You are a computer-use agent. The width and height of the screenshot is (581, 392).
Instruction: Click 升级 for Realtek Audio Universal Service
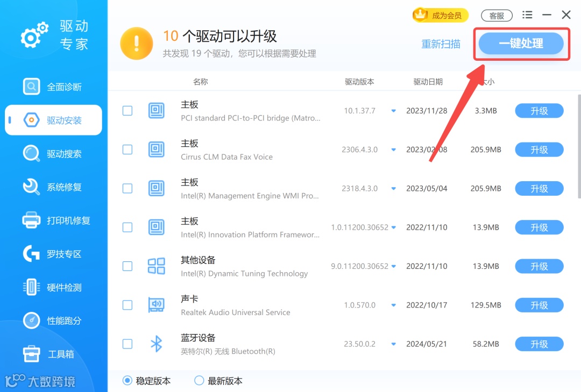[x=539, y=305]
